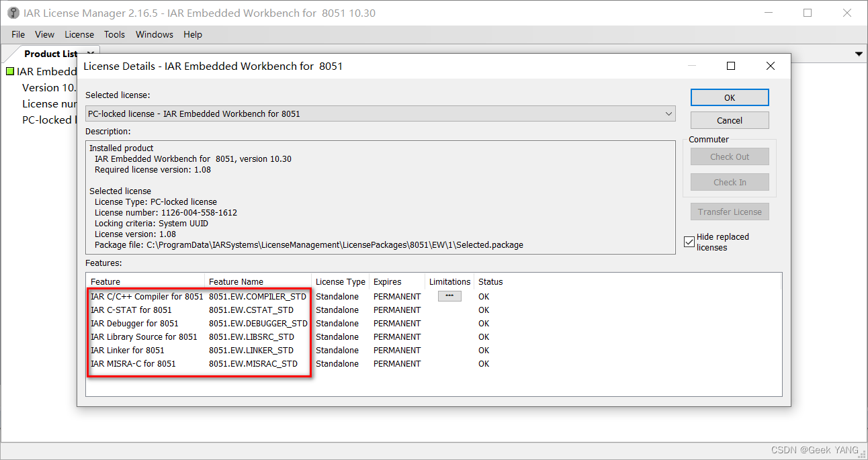
Task: Click Required license version: 1.08 line
Action: tap(153, 169)
